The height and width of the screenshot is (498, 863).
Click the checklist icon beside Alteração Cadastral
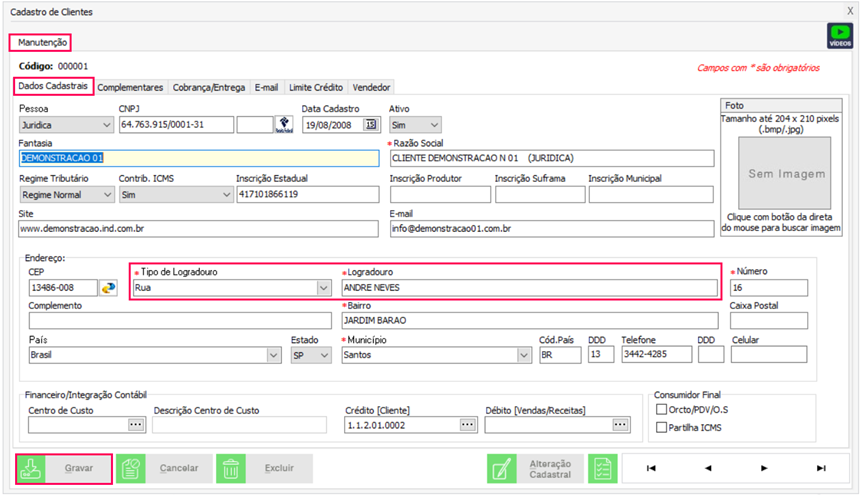601,468
